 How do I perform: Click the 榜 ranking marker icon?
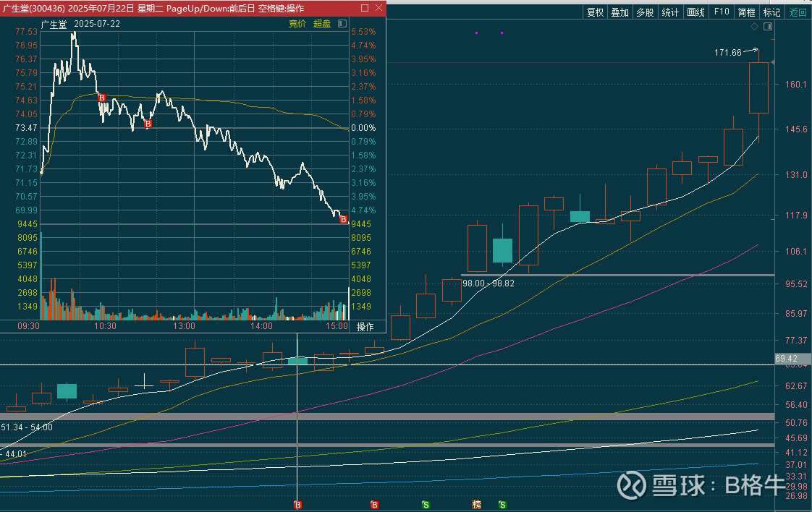click(x=476, y=504)
